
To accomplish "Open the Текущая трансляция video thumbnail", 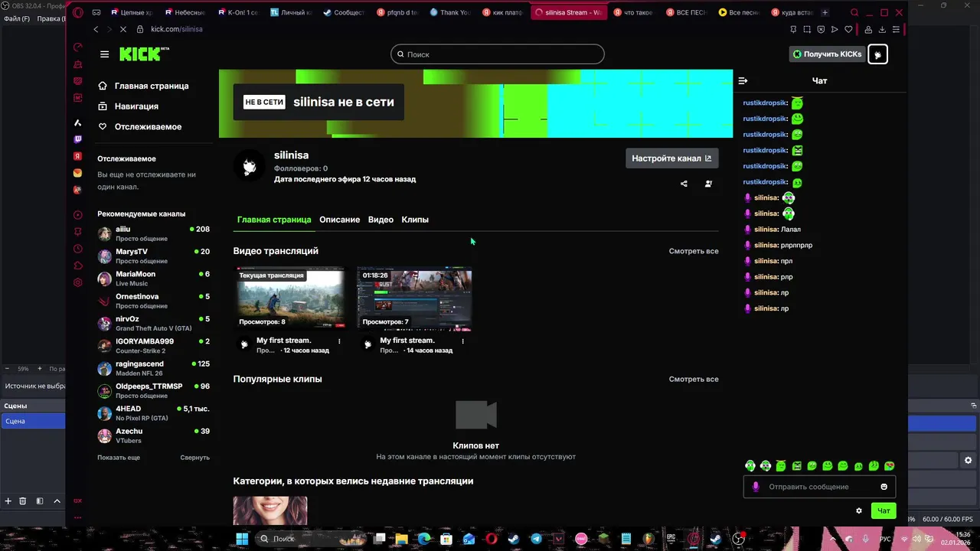I will pyautogui.click(x=290, y=298).
